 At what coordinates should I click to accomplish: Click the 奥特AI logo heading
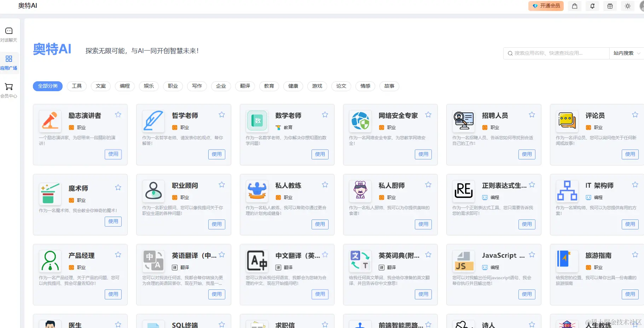pyautogui.click(x=52, y=49)
